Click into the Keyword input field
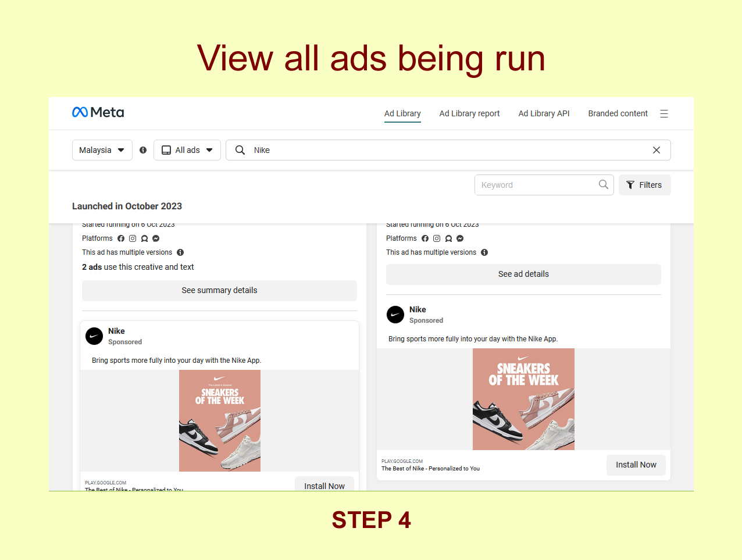 tap(535, 185)
